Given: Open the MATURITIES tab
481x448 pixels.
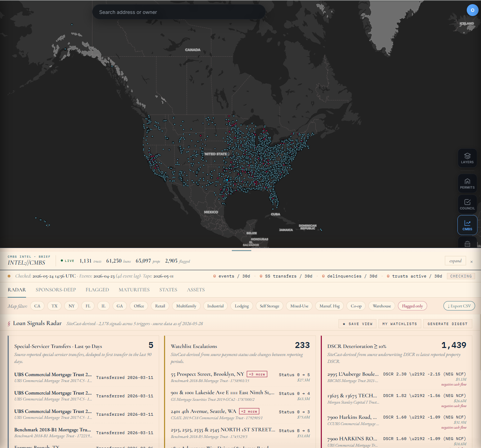Looking at the screenshot, I should tap(134, 290).
